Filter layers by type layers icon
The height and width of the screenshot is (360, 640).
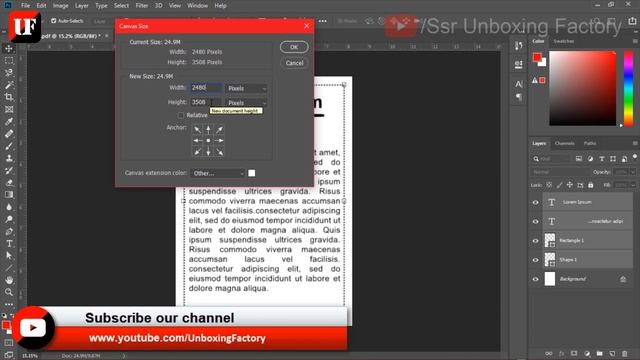602,159
